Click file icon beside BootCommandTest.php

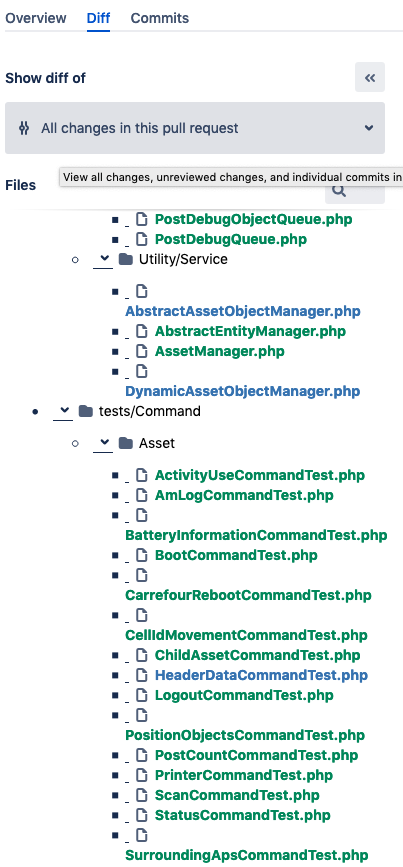coord(142,555)
